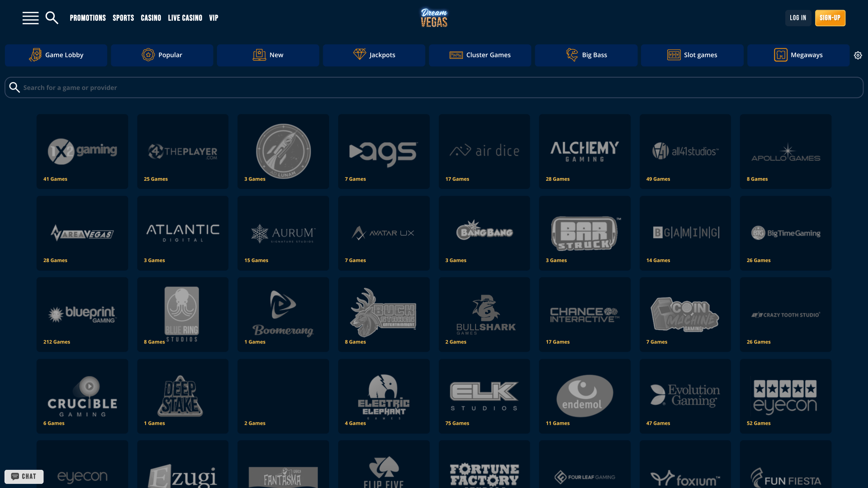Click the Popular star icon category
This screenshot has width=868, height=488.
point(148,55)
